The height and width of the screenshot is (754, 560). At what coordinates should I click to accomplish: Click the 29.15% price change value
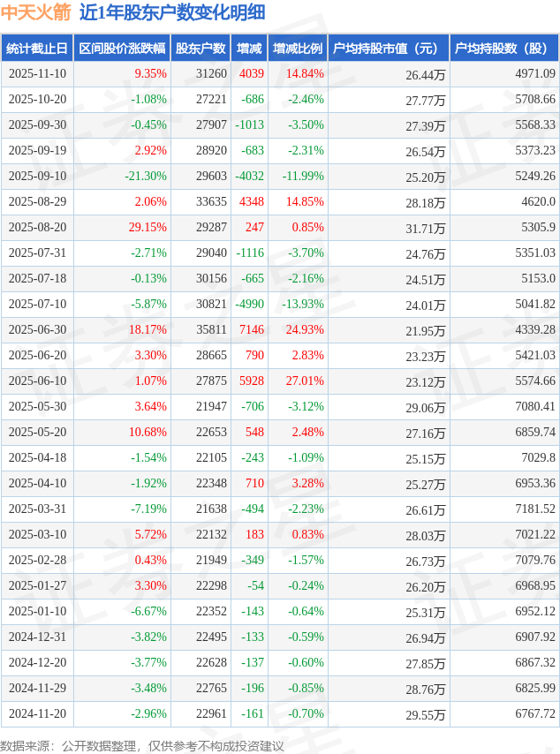click(148, 228)
